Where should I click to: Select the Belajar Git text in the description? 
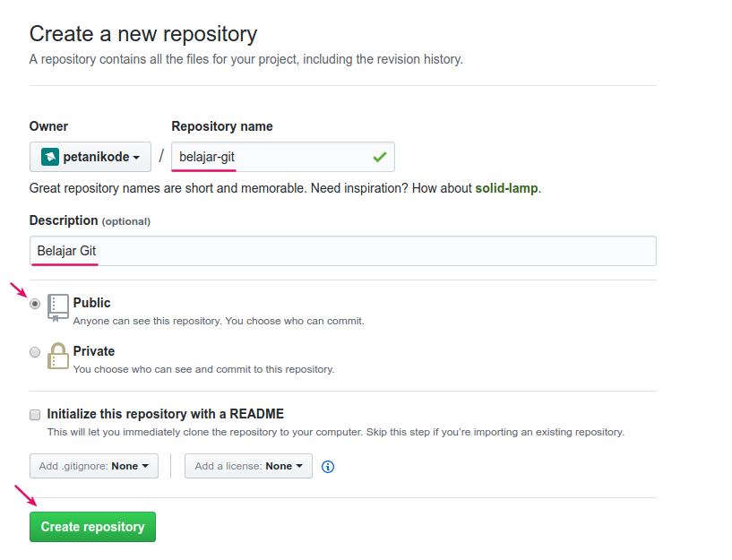click(64, 251)
